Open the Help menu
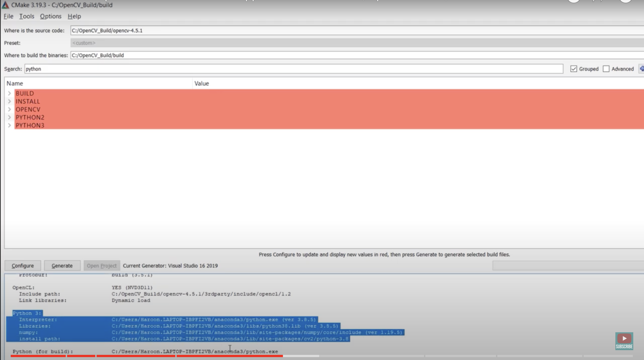The image size is (644, 360). pyautogui.click(x=74, y=16)
